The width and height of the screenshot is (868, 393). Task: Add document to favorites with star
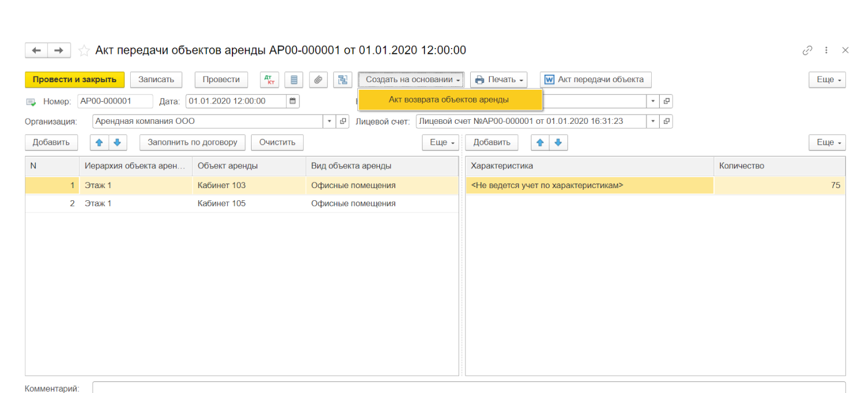[84, 51]
